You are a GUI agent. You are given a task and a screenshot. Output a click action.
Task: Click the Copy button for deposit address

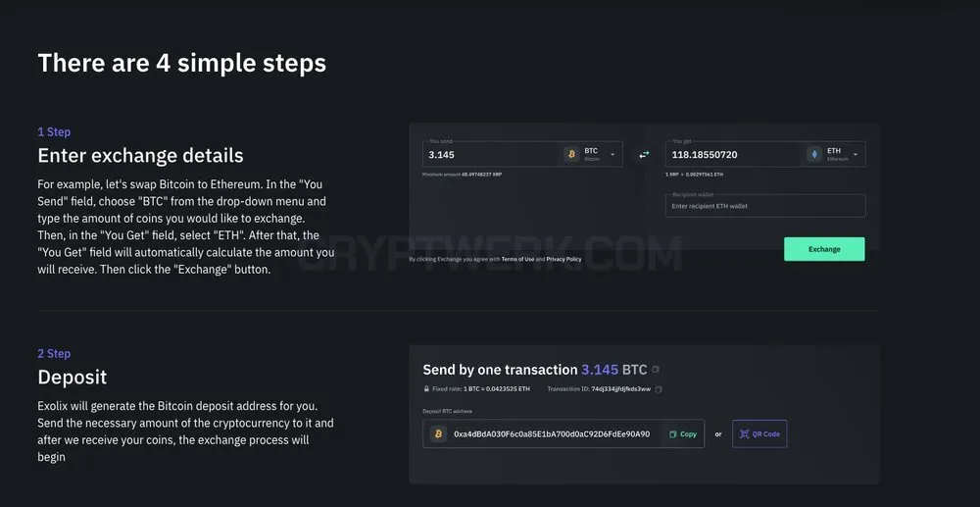click(683, 433)
